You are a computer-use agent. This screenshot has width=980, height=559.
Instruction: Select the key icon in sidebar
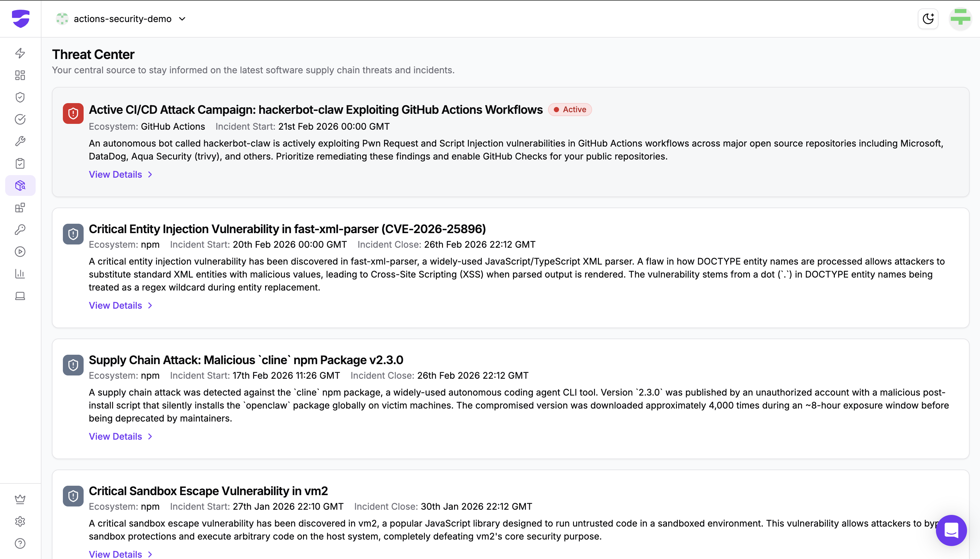(20, 230)
